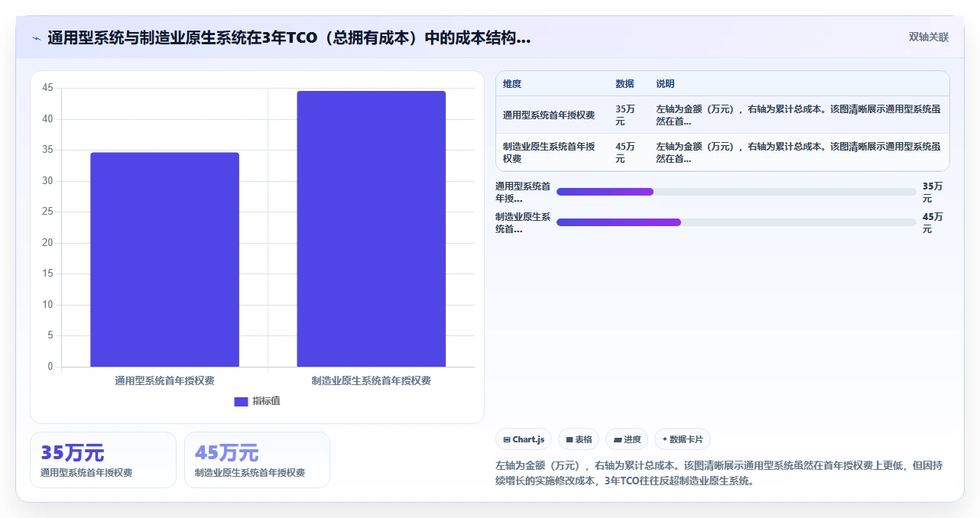Select the 数据卡片 tag
Screen dimensions: 980x518
[x=683, y=439]
